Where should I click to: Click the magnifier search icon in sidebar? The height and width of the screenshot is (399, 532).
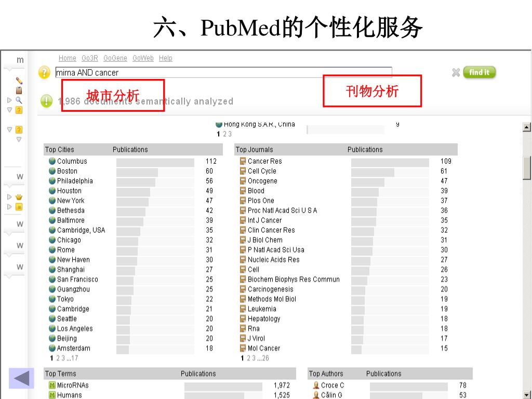[x=19, y=100]
